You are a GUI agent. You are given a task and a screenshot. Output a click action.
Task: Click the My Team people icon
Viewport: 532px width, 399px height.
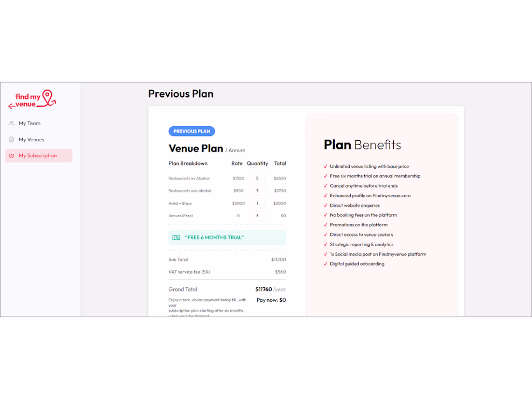12,123
